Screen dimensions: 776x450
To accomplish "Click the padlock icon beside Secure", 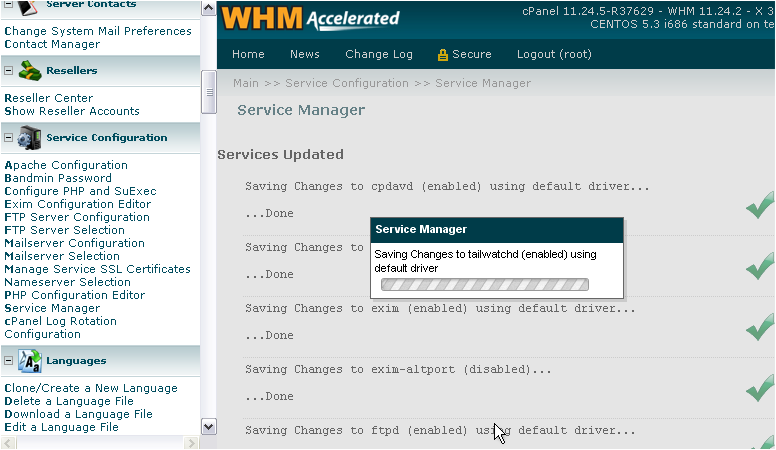I will click(442, 54).
